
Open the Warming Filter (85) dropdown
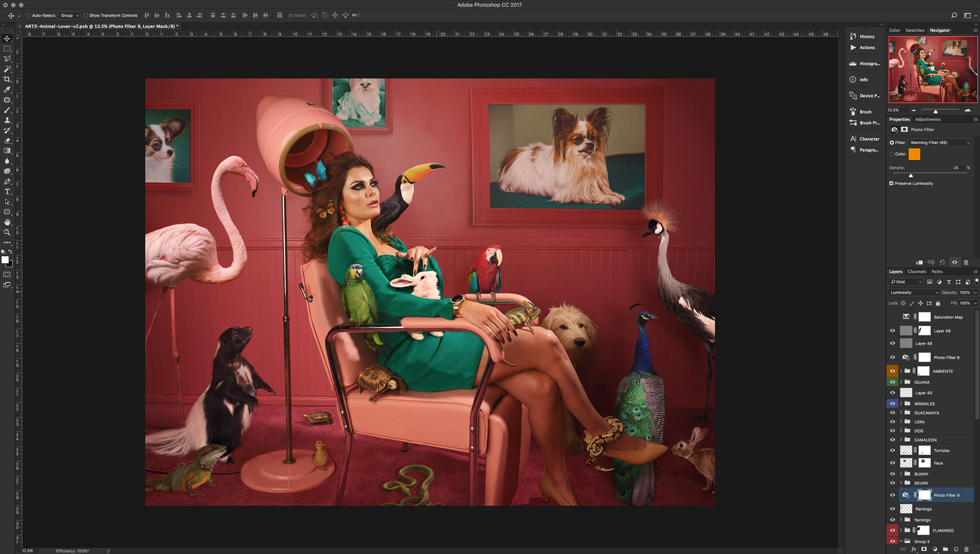coord(939,143)
